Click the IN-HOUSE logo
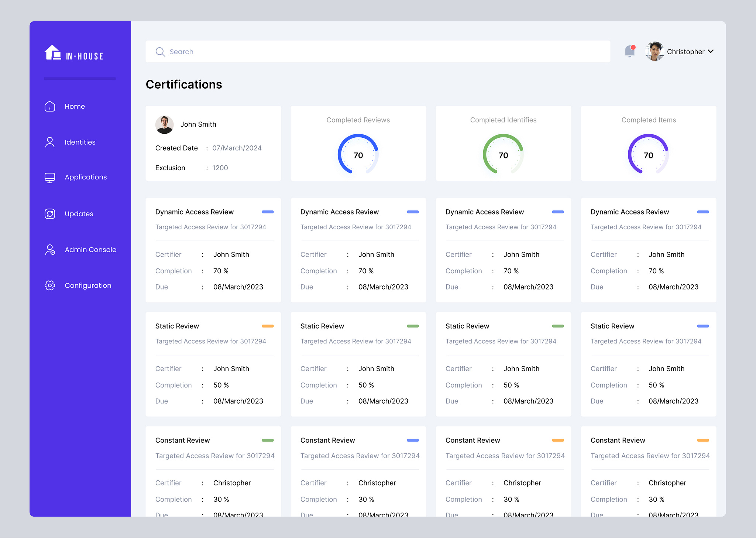This screenshot has width=756, height=538. click(x=73, y=54)
